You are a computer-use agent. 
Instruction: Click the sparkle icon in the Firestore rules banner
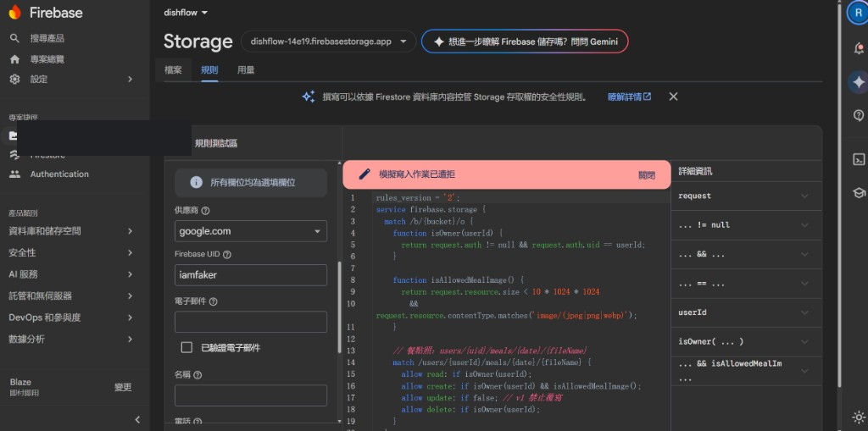pyautogui.click(x=309, y=97)
